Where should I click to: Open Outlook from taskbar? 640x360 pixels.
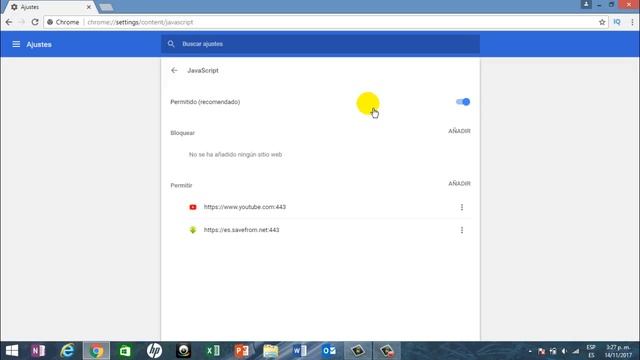(329, 351)
